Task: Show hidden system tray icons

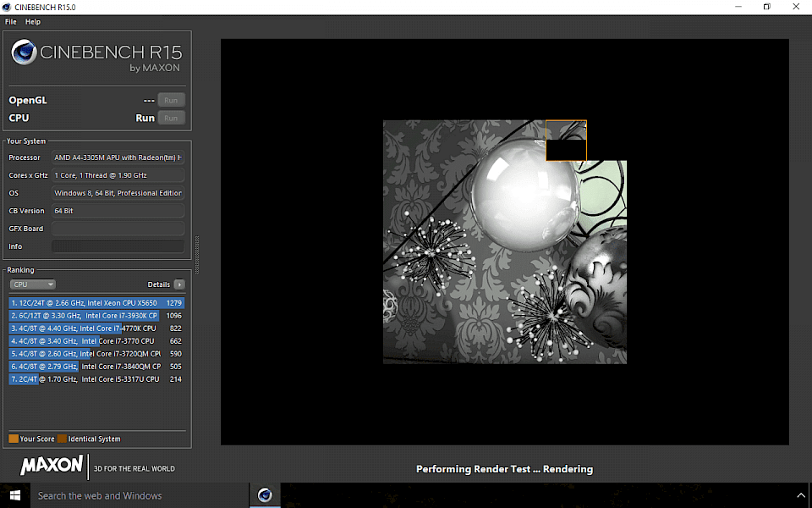Action: pyautogui.click(x=800, y=495)
